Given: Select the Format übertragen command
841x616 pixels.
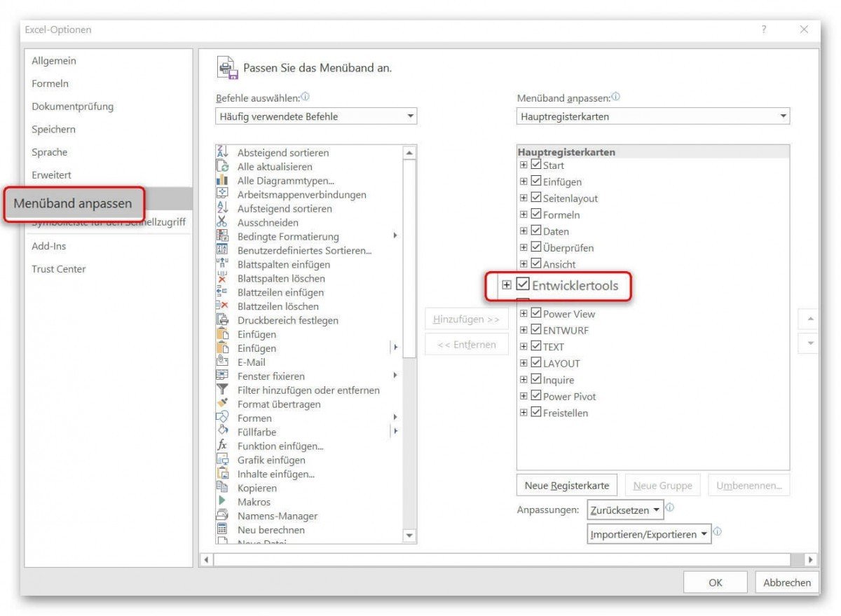Looking at the screenshot, I should 280,404.
